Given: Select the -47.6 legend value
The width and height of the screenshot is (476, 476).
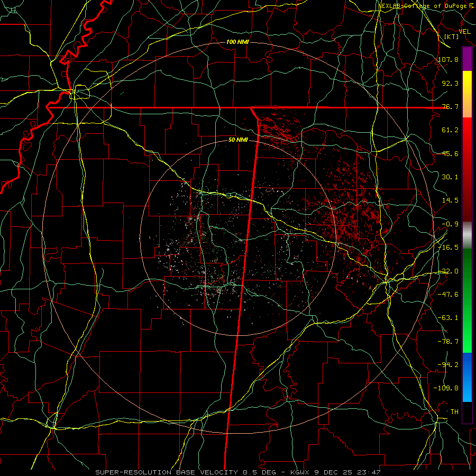Looking at the screenshot, I should pyautogui.click(x=448, y=295).
